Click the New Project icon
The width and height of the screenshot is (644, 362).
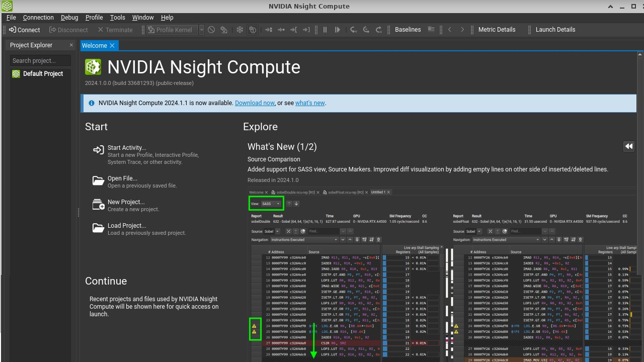pyautogui.click(x=98, y=204)
